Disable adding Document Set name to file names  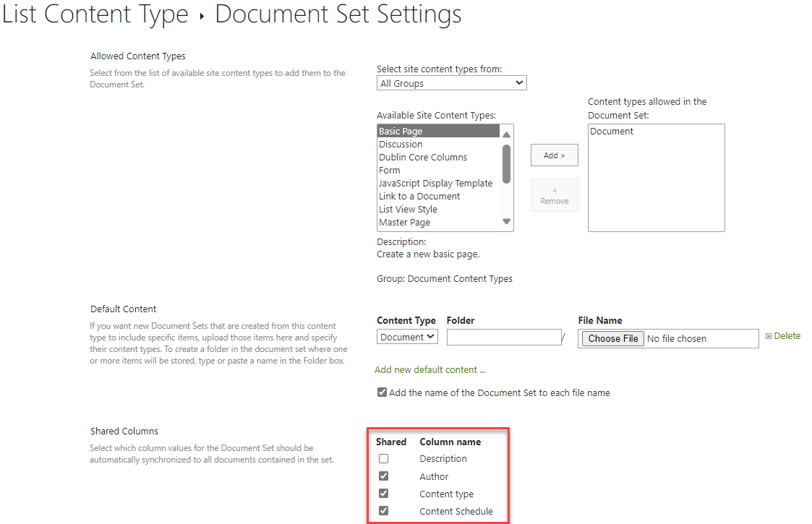382,392
